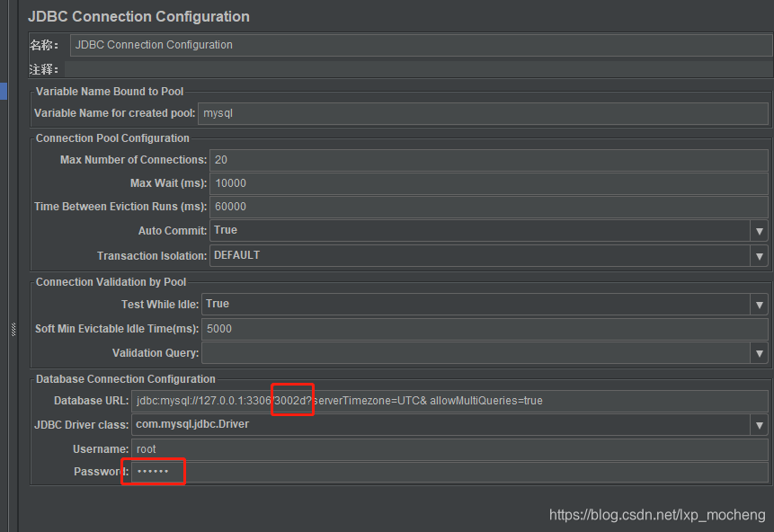Click the Soft Min Evictable Idle Time field

coord(485,329)
